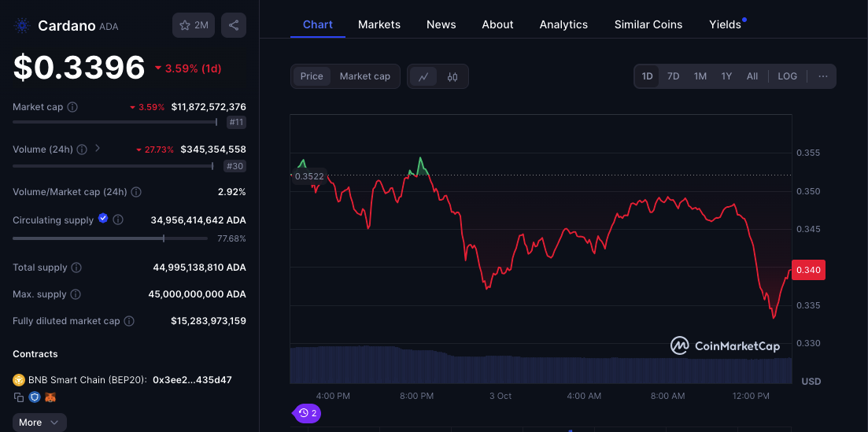Click the $15,283,973,159 diluted cap value
The image size is (868, 432).
[x=209, y=321]
